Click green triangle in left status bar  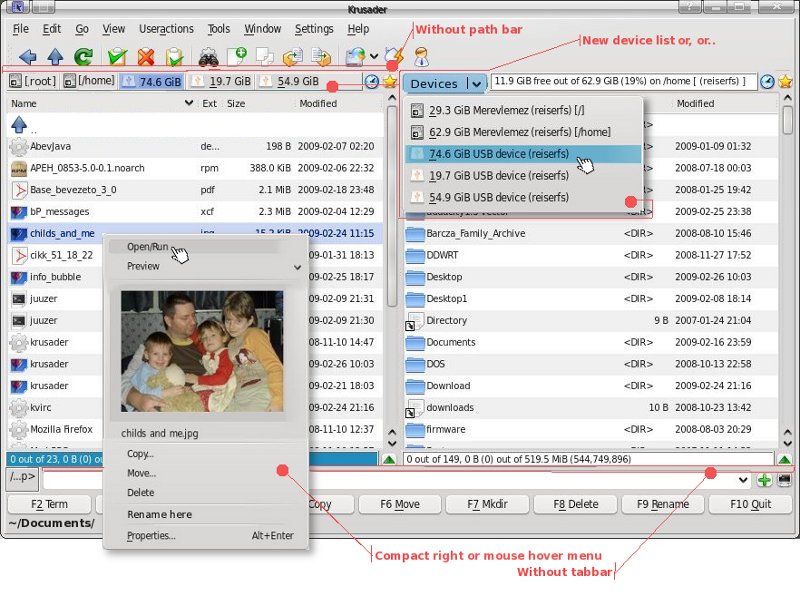click(x=389, y=459)
